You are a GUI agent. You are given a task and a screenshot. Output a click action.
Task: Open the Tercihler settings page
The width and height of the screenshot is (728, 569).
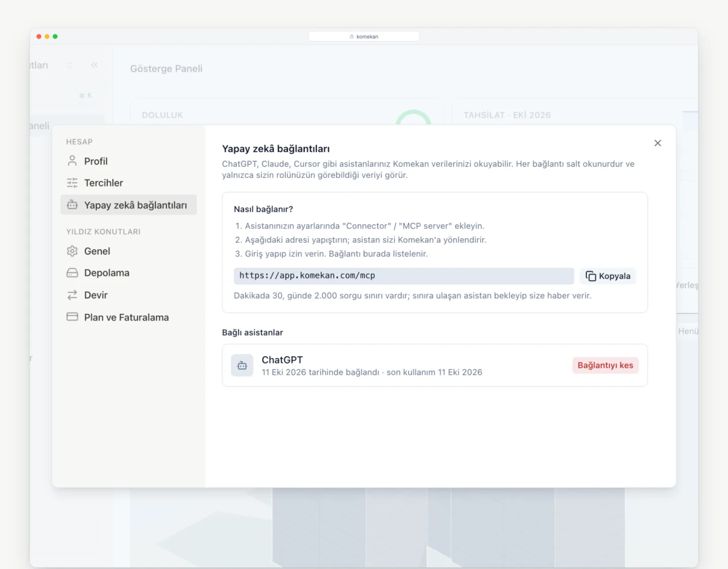click(x=128, y=183)
